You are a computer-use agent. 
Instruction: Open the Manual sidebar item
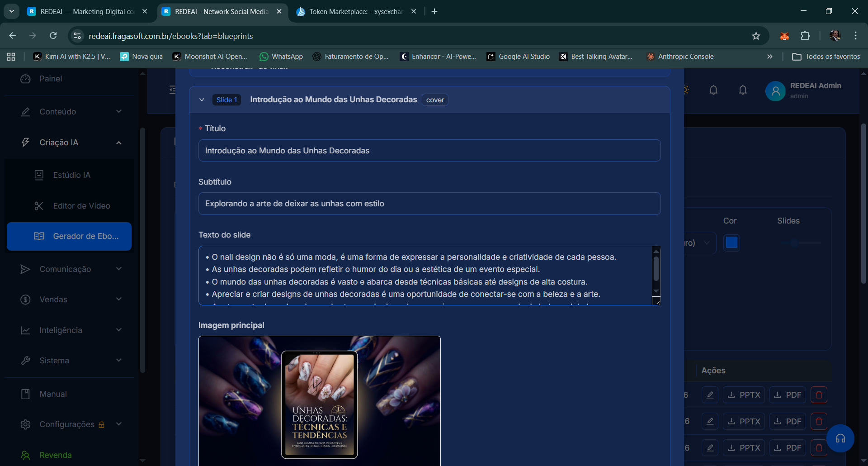(69, 394)
